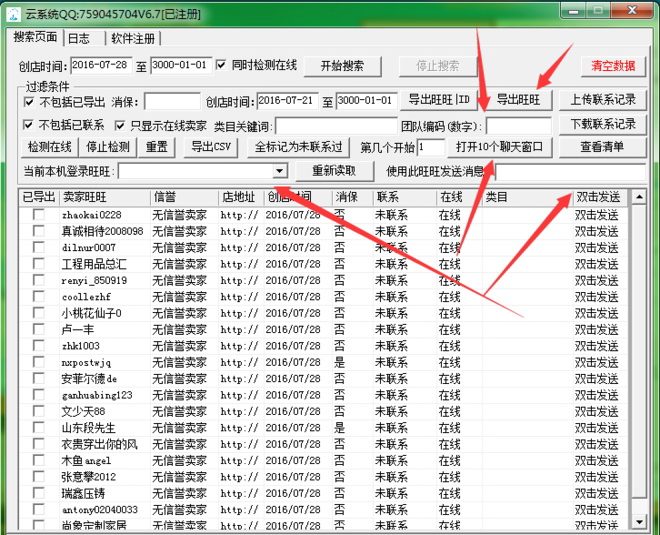Click the 导出旺旺ID button
Screen dimensions: 660x535
(x=439, y=100)
